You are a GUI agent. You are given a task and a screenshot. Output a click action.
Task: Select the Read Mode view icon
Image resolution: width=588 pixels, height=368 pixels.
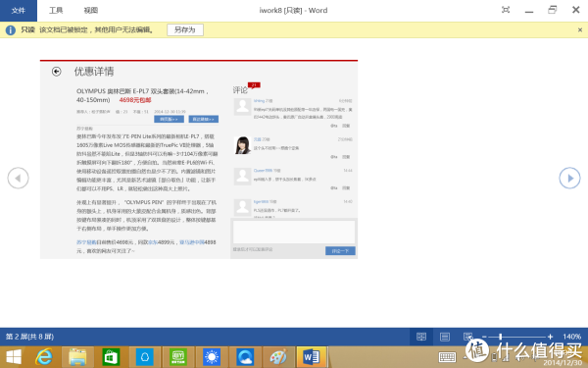421,337
